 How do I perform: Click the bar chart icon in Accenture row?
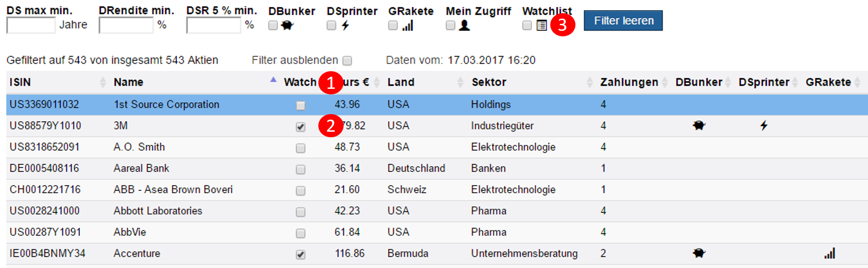pos(830,253)
